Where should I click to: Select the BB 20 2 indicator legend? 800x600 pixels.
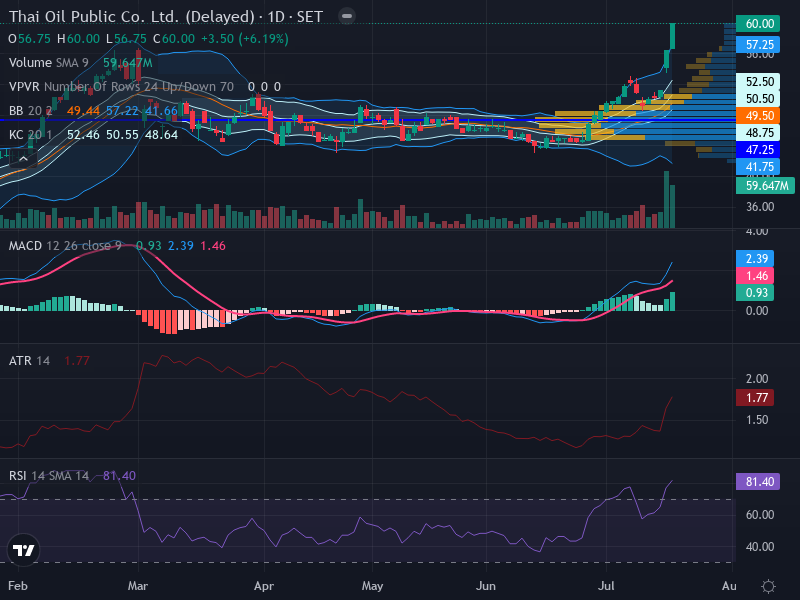click(x=30, y=111)
